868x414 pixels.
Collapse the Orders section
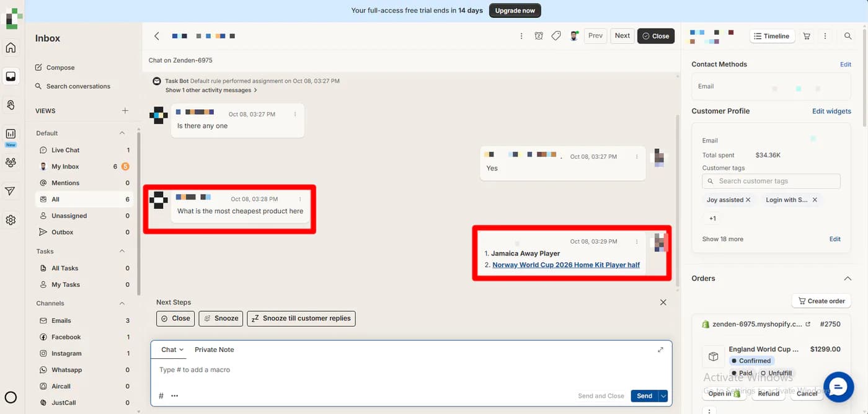pos(848,279)
